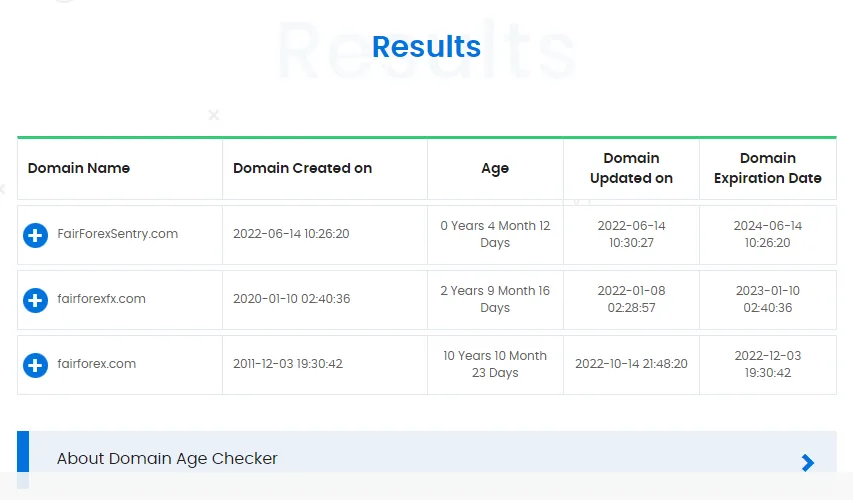
Task: Click the 2022-10-14 21:48:20 updated date cell
Action: click(x=632, y=364)
